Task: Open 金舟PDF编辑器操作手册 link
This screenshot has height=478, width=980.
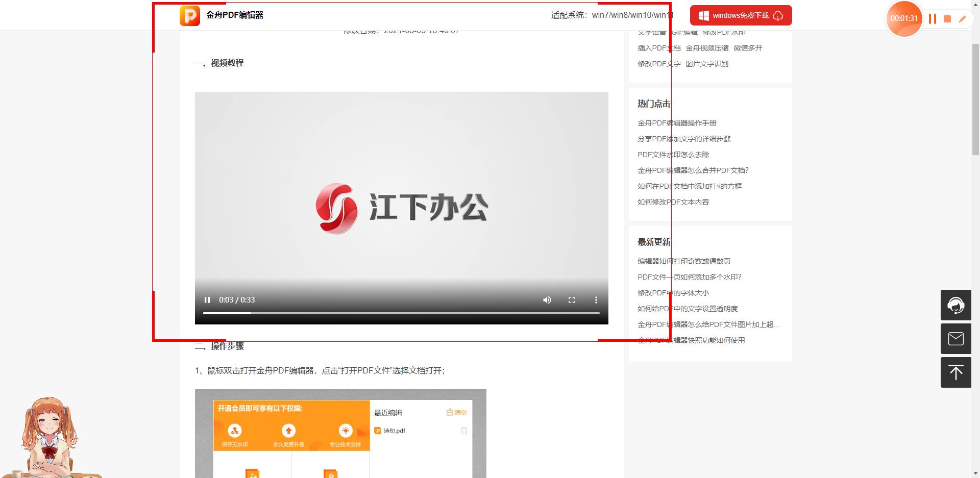Action: click(676, 123)
